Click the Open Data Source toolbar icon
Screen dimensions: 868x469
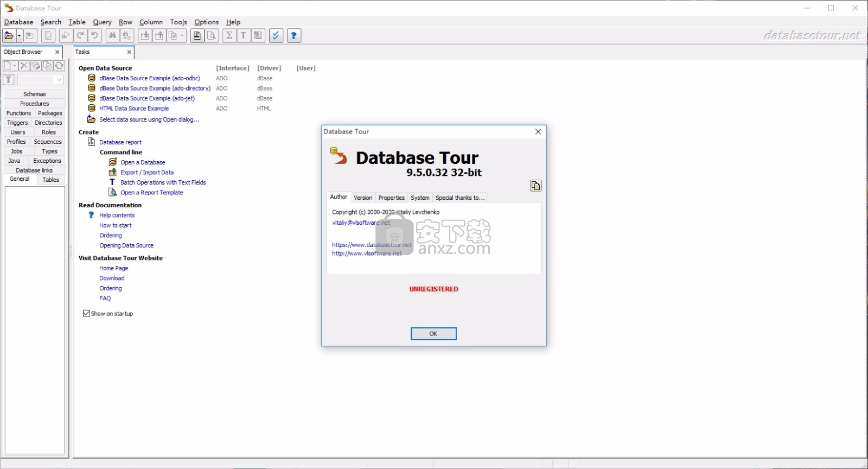click(9, 36)
